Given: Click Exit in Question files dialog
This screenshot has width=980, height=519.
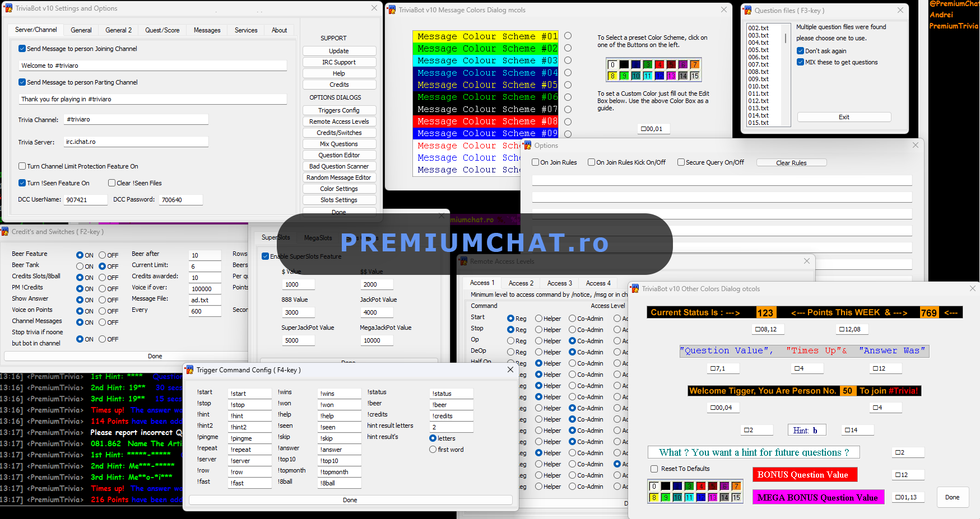Looking at the screenshot, I should (x=844, y=117).
